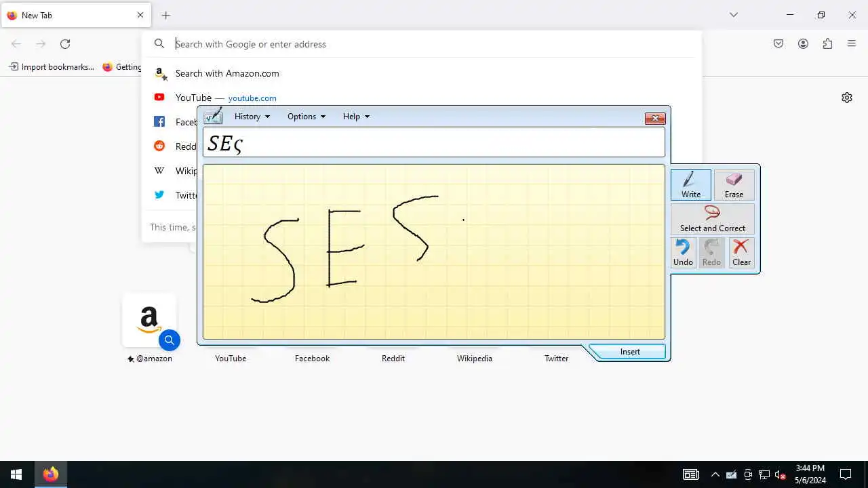Open the Twitter shortcut label
This screenshot has height=488, width=868.
[556, 359]
